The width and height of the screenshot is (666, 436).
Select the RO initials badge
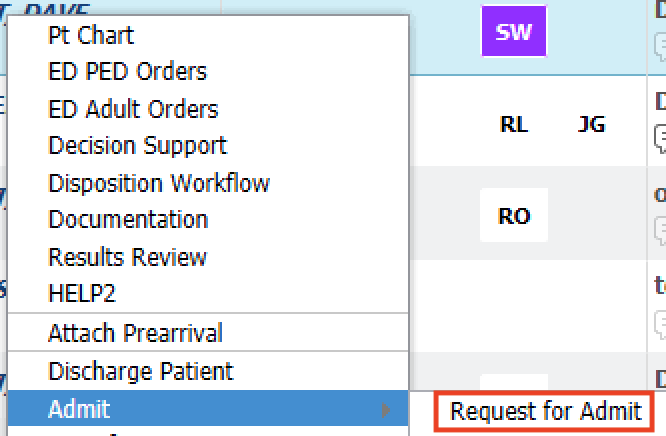click(513, 216)
